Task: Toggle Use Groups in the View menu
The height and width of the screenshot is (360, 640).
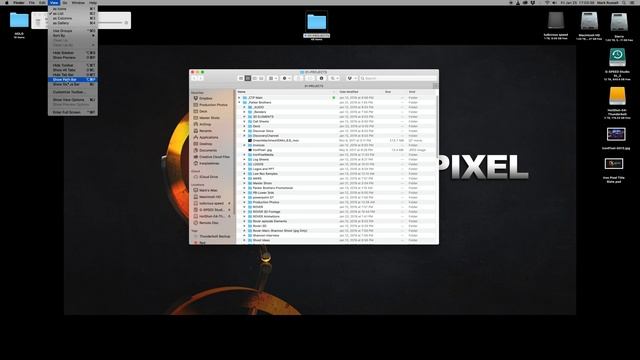Action: point(73,31)
